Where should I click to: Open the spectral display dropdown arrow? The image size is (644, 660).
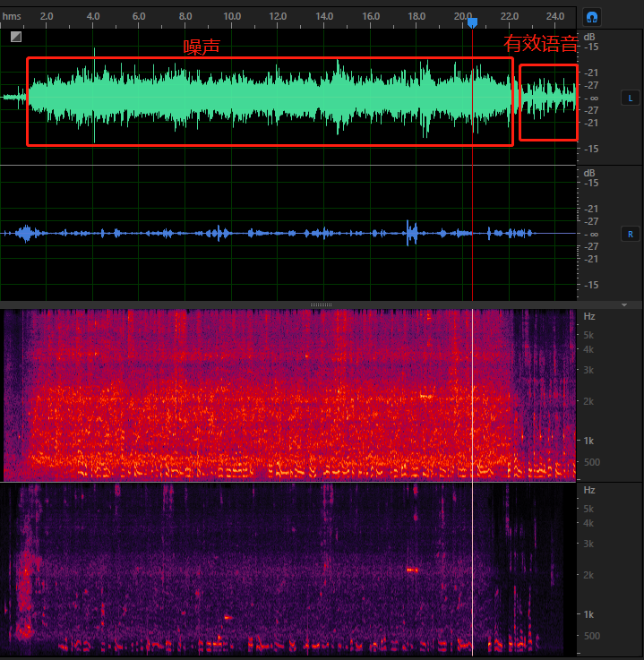point(624,304)
